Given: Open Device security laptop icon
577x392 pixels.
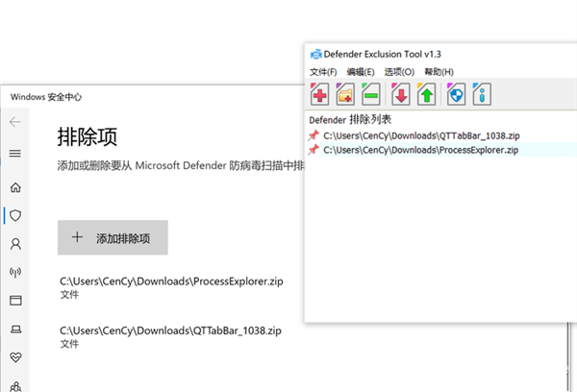Looking at the screenshot, I should [14, 330].
